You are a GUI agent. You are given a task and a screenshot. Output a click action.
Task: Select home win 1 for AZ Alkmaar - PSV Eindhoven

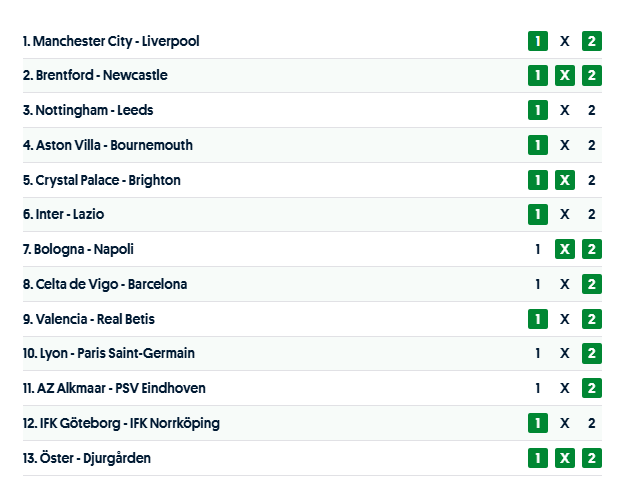(x=538, y=388)
